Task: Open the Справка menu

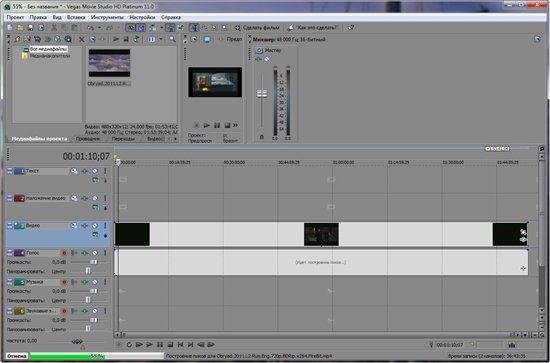Action: point(171,17)
